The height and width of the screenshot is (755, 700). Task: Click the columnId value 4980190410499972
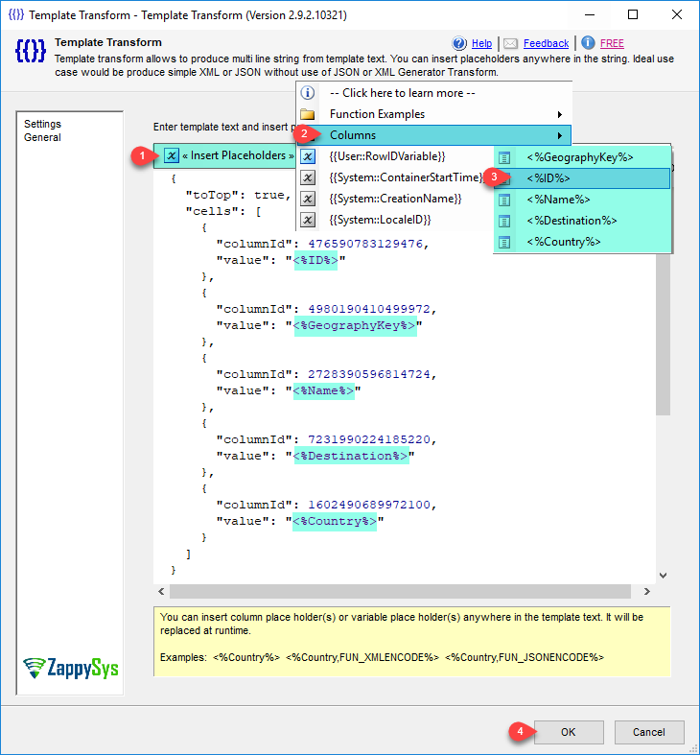click(369, 309)
